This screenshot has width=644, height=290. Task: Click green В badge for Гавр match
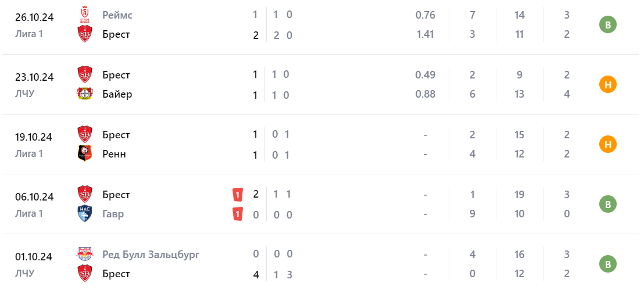(x=607, y=205)
